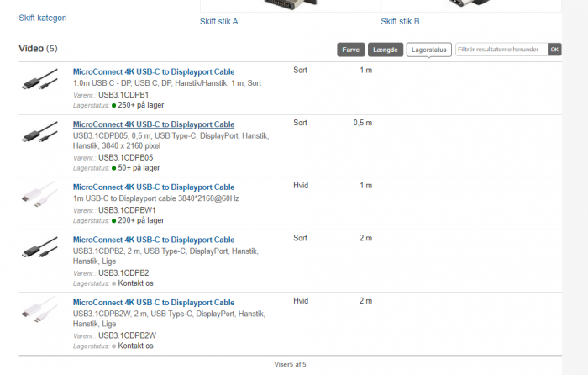This screenshot has height=375, width=588.
Task: Click description 1m USB-C to Displayport cable 3840*2160@60Hz
Action: [x=156, y=198]
